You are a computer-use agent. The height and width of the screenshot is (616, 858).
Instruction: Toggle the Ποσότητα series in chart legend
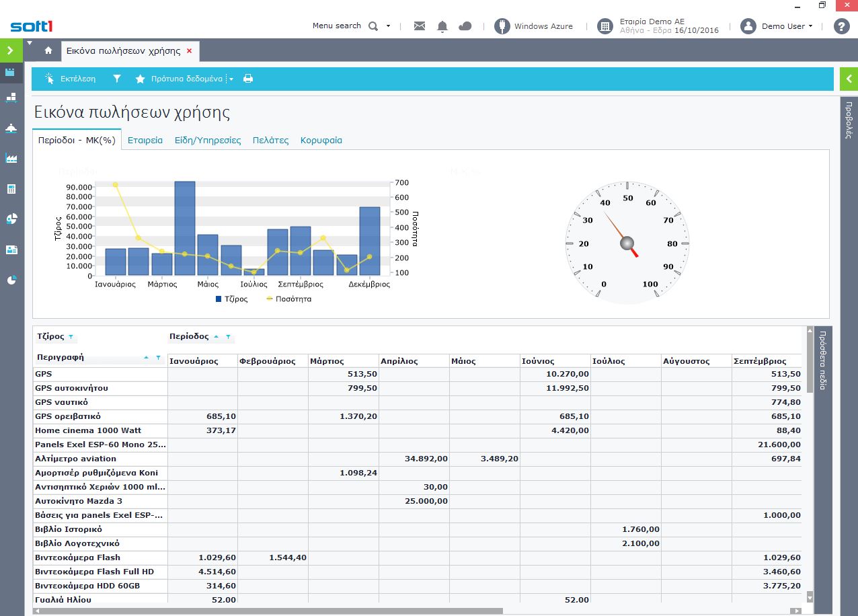pyautogui.click(x=289, y=299)
